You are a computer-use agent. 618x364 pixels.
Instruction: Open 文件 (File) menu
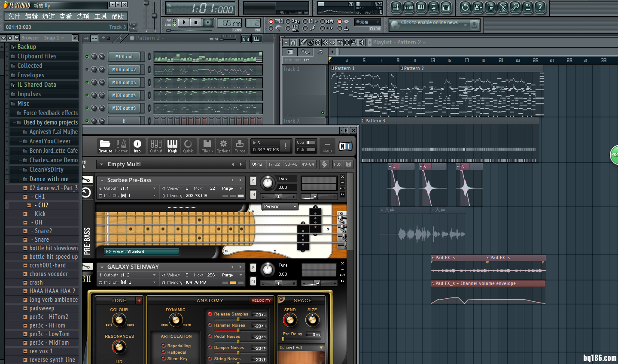coord(14,16)
